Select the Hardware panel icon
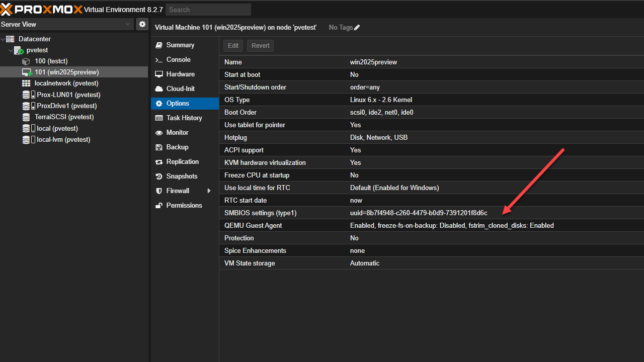644x362 pixels. [x=180, y=74]
